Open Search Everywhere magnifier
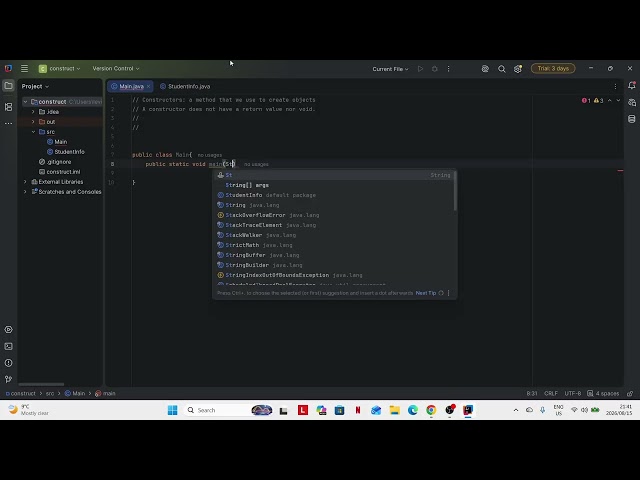The height and width of the screenshot is (480, 640). click(x=502, y=69)
